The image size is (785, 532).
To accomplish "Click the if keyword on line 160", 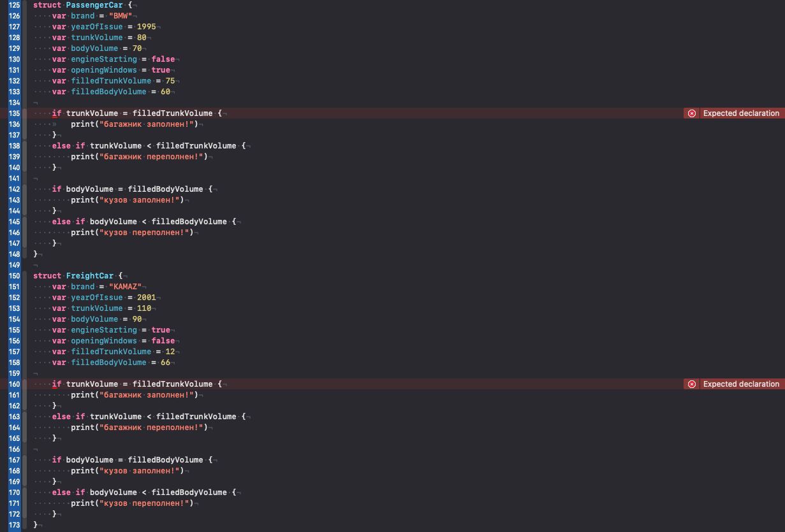I will pos(57,384).
